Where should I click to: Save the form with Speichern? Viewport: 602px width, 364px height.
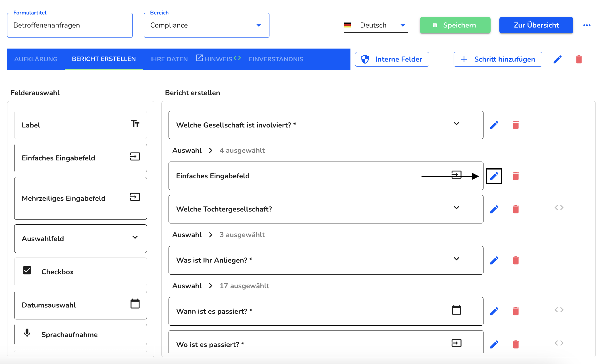tap(455, 25)
